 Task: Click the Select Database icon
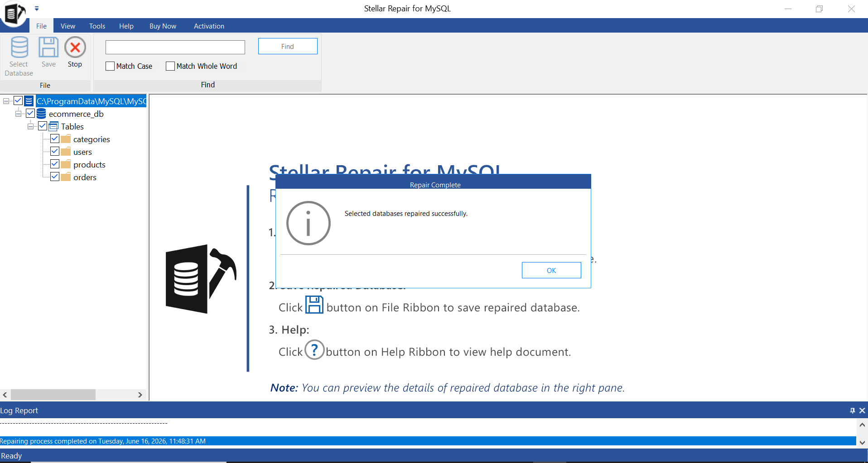[19, 48]
